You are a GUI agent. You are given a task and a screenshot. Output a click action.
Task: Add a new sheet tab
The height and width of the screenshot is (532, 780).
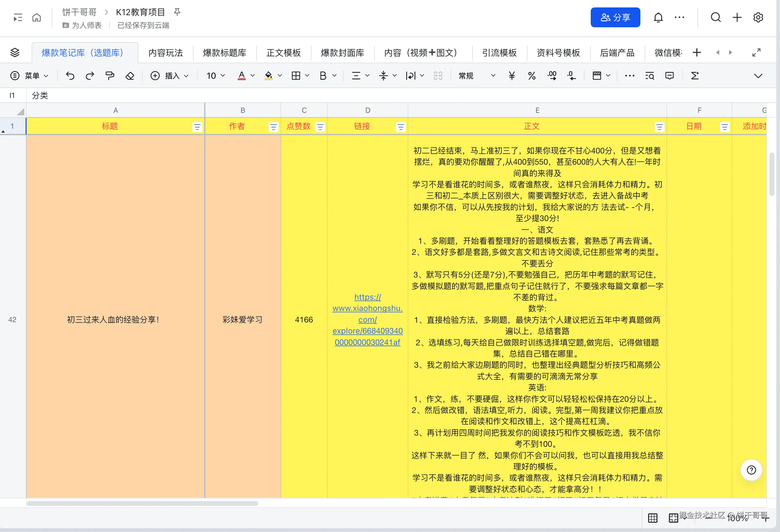[x=697, y=53]
